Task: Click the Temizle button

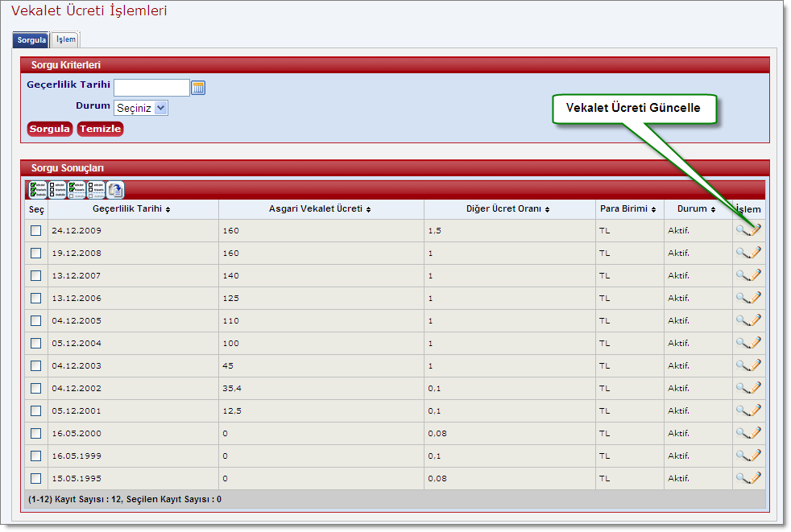Action: (100, 129)
